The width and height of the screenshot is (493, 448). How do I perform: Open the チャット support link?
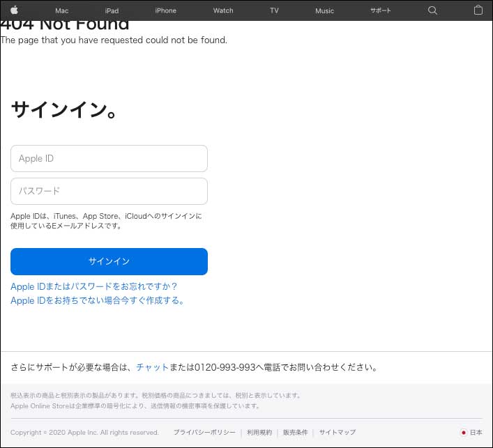point(153,367)
